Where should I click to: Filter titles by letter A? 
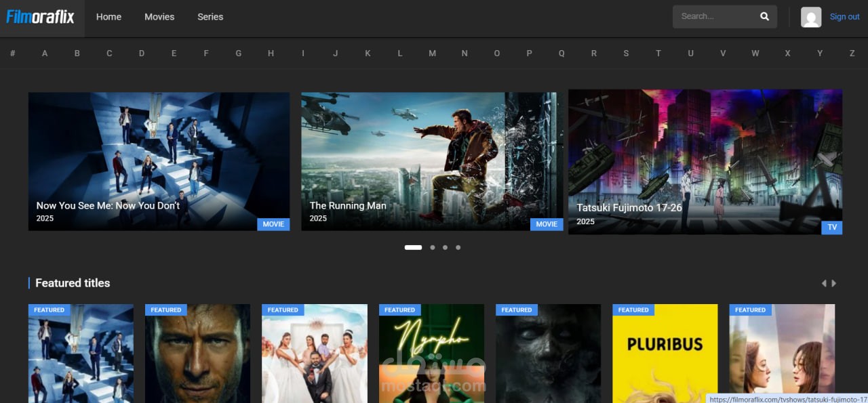tap(45, 53)
